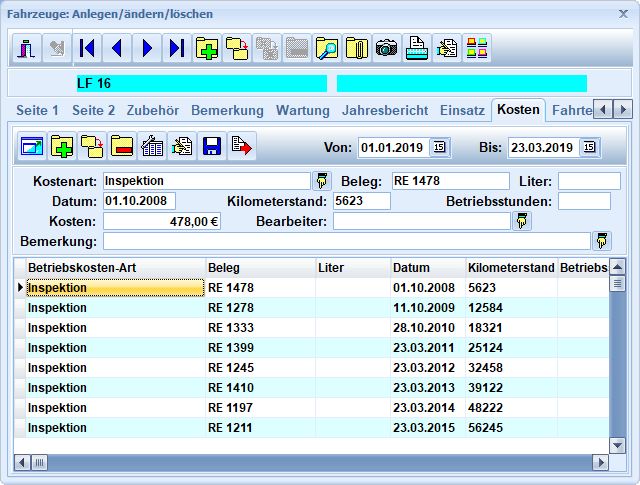Click the Betriebsstunden input field
The height and width of the screenshot is (485, 640).
[x=584, y=201]
